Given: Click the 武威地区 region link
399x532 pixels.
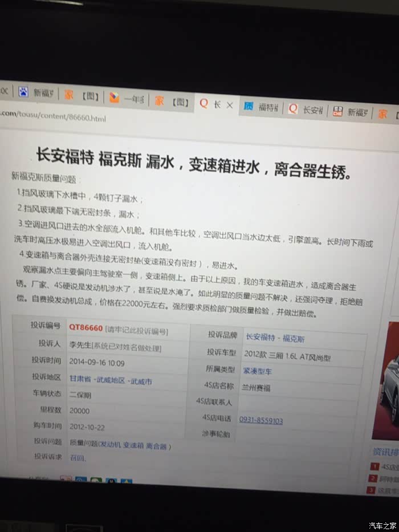Looking at the screenshot, I should tap(110, 380).
